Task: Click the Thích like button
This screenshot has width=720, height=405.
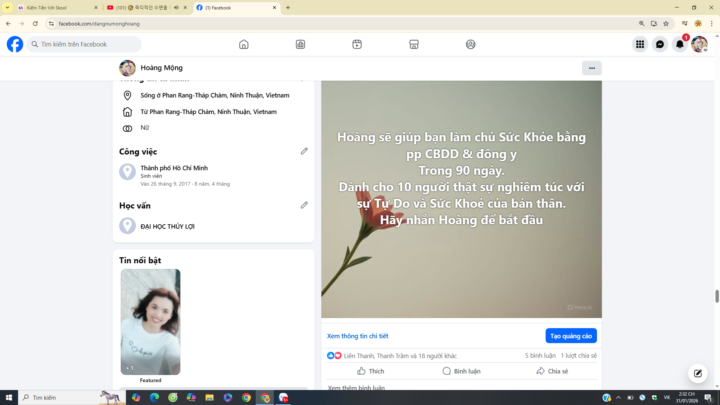Action: coord(371,371)
